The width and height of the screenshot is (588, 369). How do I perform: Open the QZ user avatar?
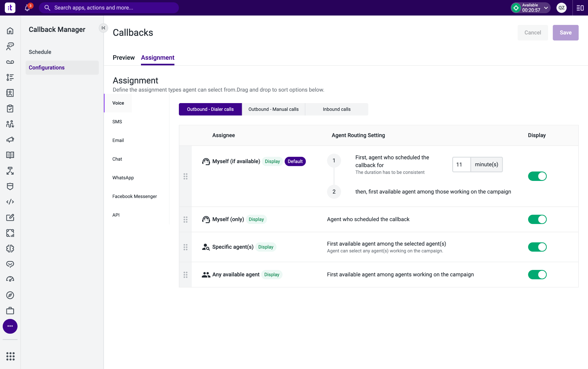561,8
